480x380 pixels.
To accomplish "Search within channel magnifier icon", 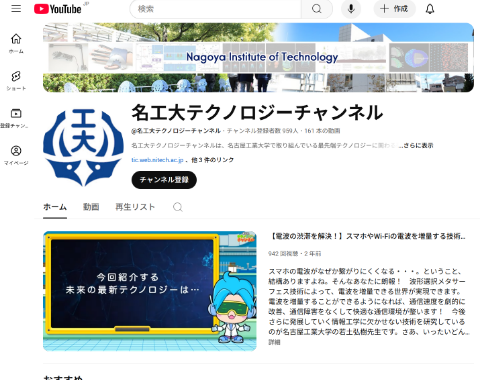I will [x=178, y=207].
